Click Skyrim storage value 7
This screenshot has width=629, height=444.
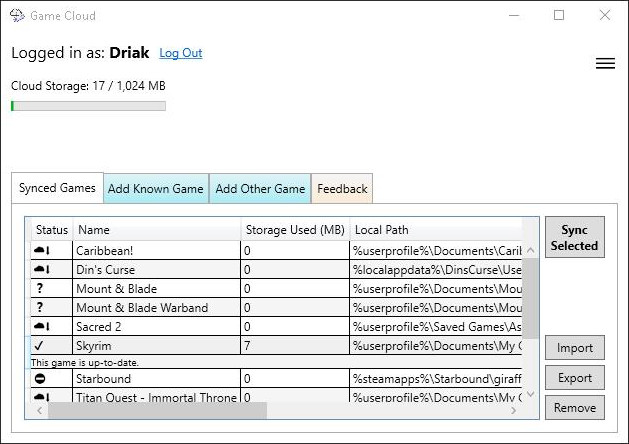(247, 345)
